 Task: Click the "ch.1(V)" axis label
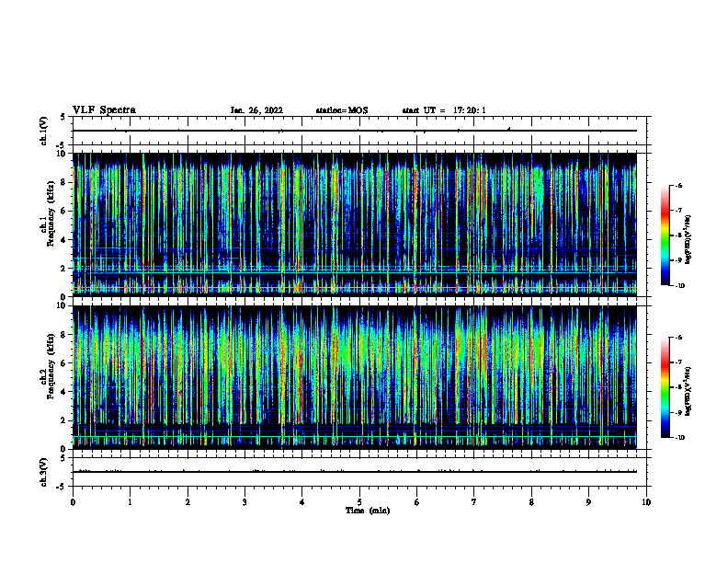pyautogui.click(x=44, y=131)
